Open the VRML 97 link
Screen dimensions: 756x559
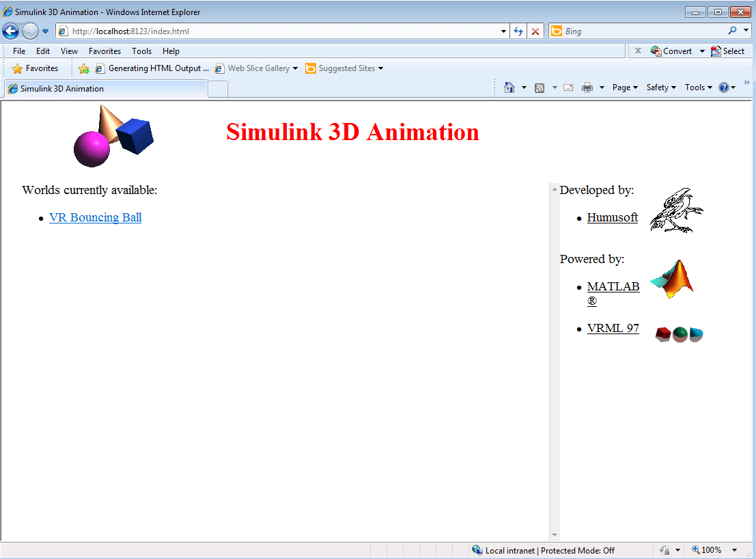(x=613, y=329)
